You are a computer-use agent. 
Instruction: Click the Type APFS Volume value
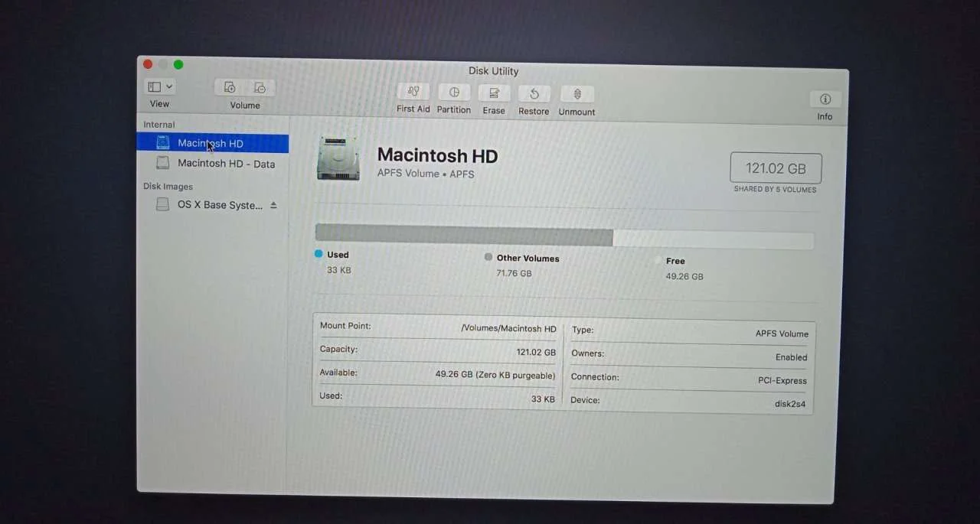(x=782, y=334)
